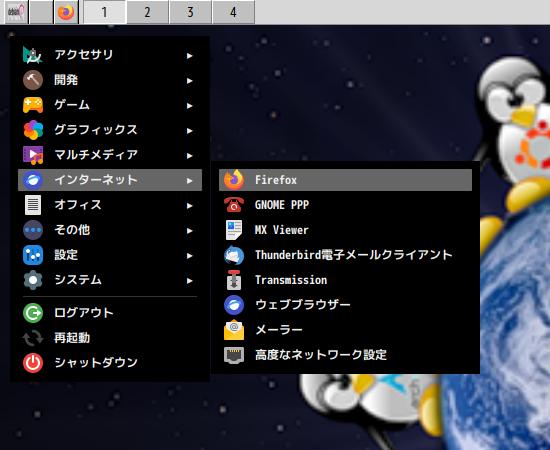Open ウェブブラウザー entry

[x=345, y=305]
